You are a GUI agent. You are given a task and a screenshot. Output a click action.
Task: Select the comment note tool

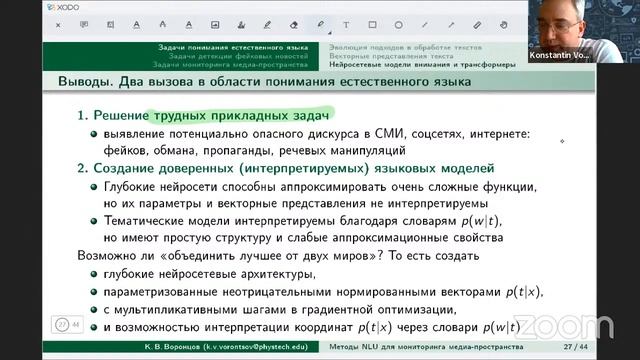tap(84, 25)
